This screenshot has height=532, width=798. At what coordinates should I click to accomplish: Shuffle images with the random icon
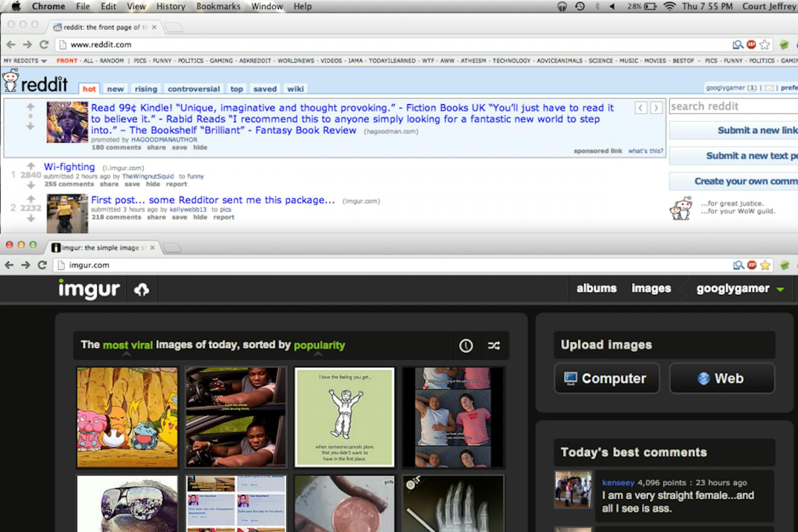pos(494,345)
